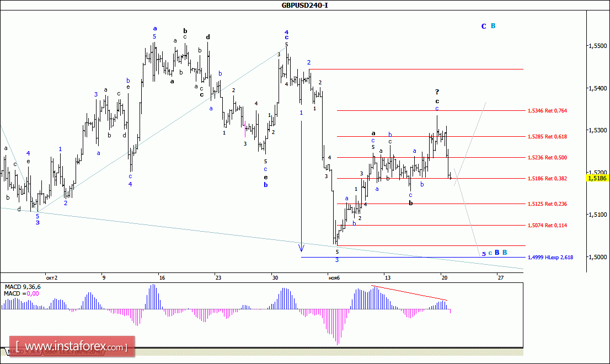Click the yellow current price tag 1,5186
This screenshot has width=610, height=364.
[x=597, y=178]
